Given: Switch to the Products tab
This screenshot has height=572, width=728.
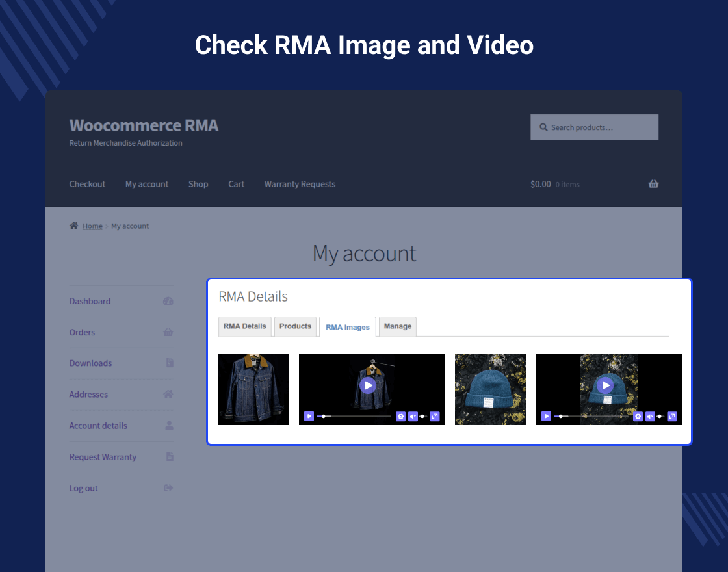Looking at the screenshot, I should click(295, 326).
